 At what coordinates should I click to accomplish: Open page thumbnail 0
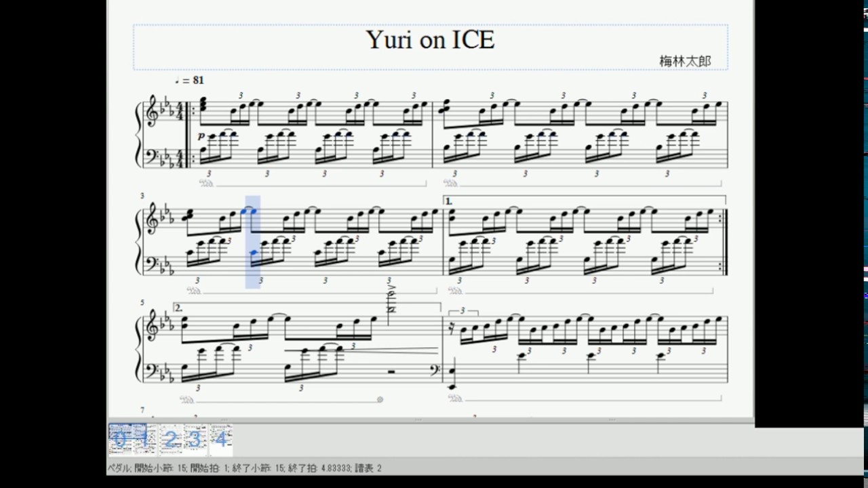click(119, 439)
